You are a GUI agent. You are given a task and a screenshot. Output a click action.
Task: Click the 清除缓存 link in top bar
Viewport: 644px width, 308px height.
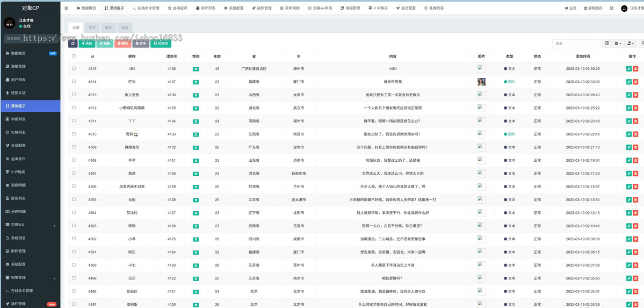point(593,8)
